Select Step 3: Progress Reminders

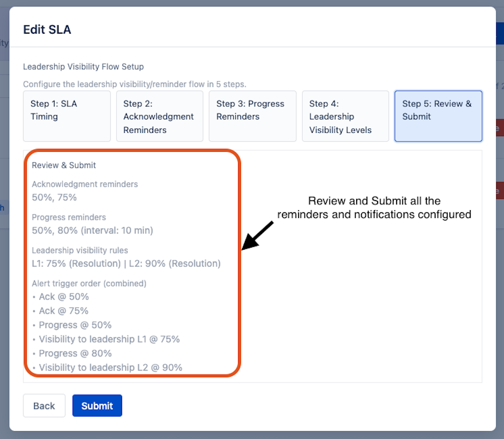click(x=252, y=116)
